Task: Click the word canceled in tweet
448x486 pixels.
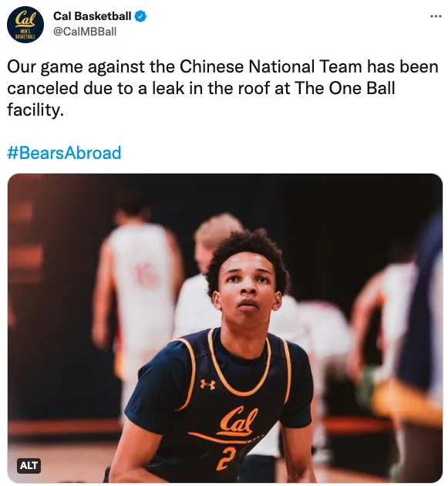Action: [42, 88]
